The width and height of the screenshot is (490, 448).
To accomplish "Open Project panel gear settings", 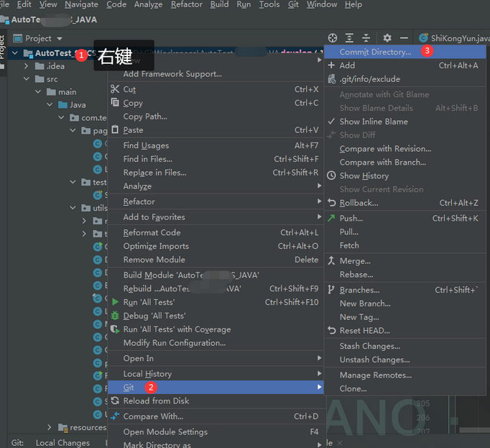I will [387, 38].
